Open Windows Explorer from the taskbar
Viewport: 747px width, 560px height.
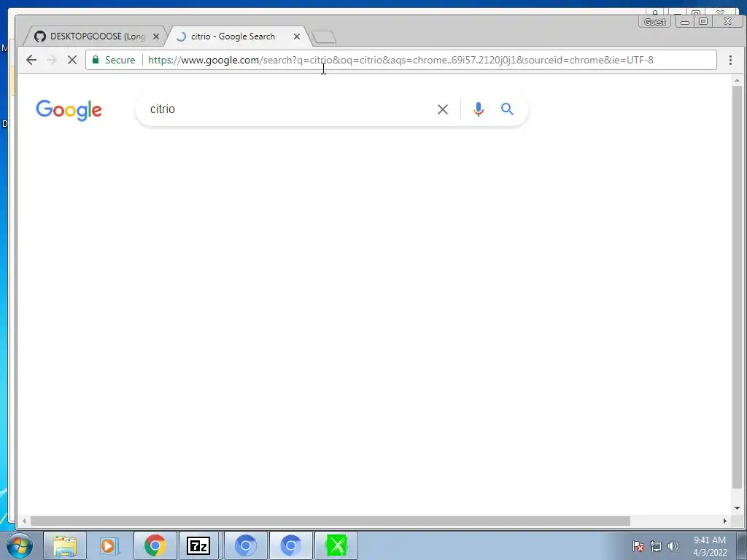[x=65, y=545]
